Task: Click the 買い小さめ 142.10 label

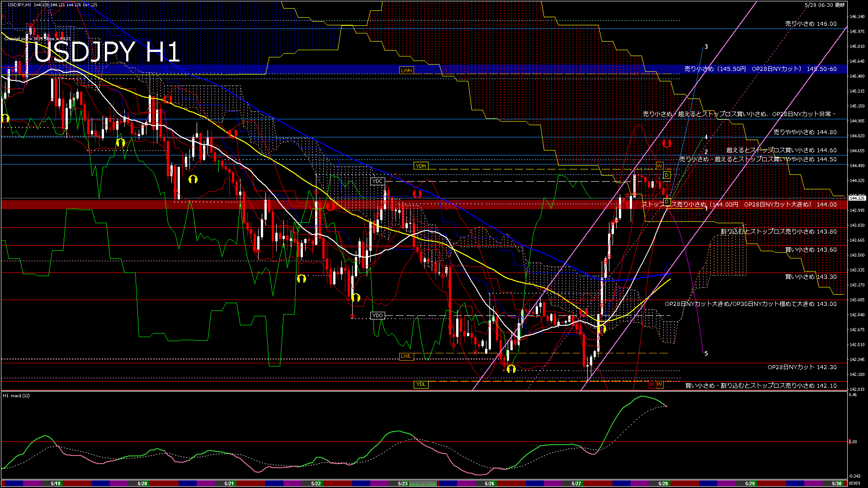Action: point(761,386)
